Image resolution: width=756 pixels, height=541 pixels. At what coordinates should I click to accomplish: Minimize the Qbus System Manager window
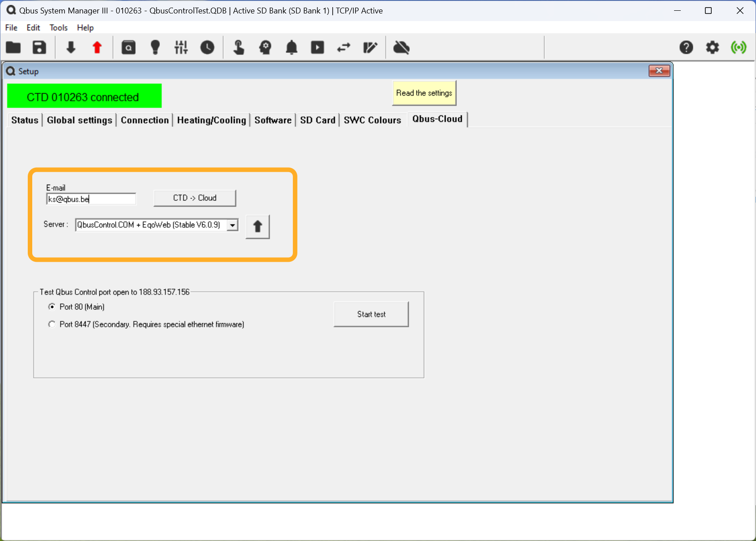677,10
